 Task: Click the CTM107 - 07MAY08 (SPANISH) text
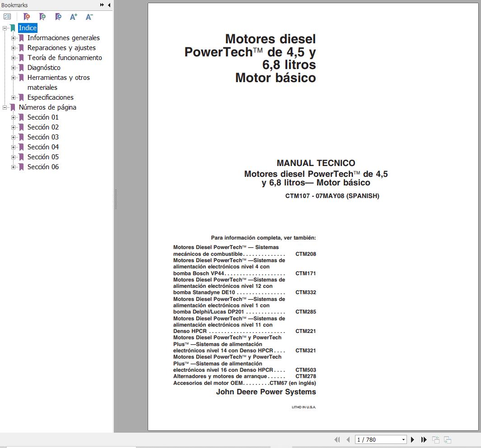[332, 196]
